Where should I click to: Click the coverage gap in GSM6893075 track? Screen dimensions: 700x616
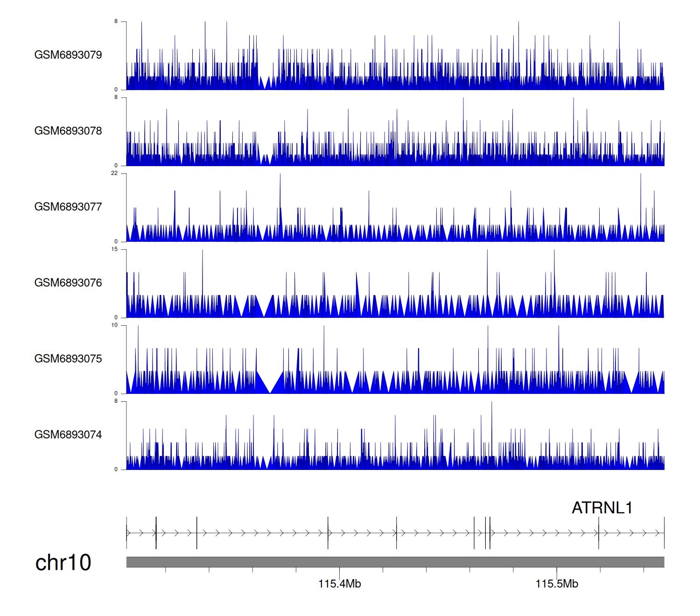270,385
